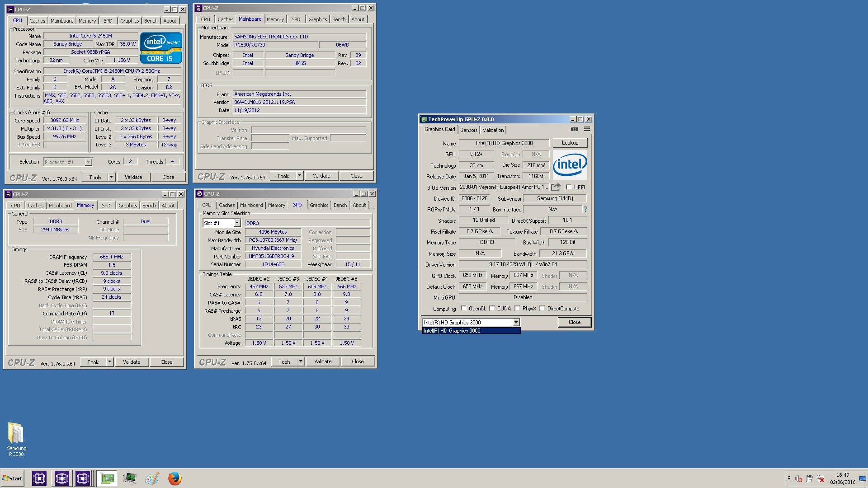Collapse the GPU selection combo box arrow
This screenshot has height=488, width=868.
click(x=516, y=322)
